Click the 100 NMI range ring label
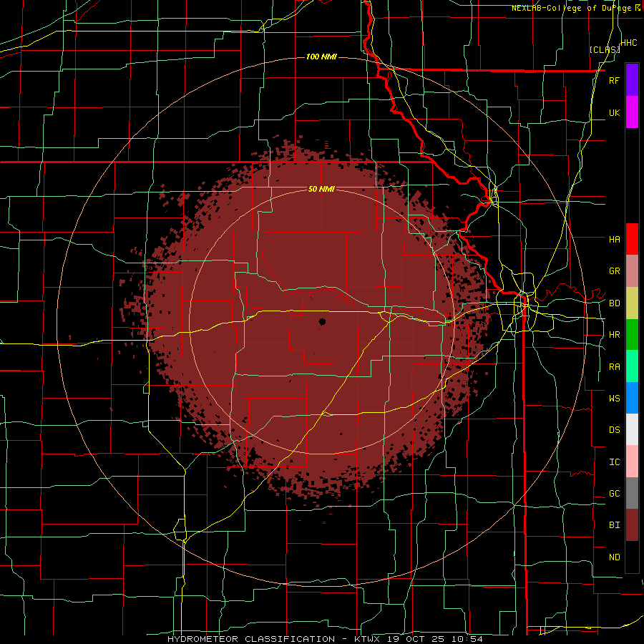Image resolution: width=644 pixels, height=644 pixels. click(x=321, y=57)
